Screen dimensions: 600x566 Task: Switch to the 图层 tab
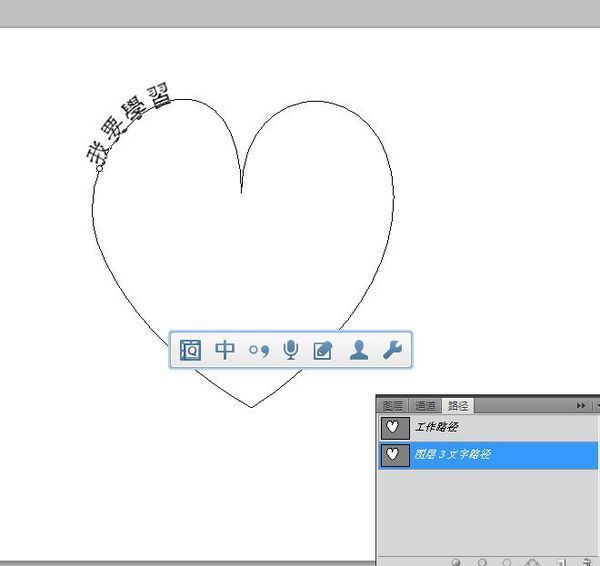(393, 406)
